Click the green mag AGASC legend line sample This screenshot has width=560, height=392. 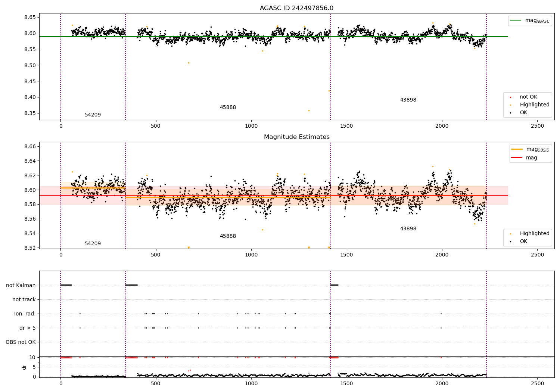tap(516, 21)
